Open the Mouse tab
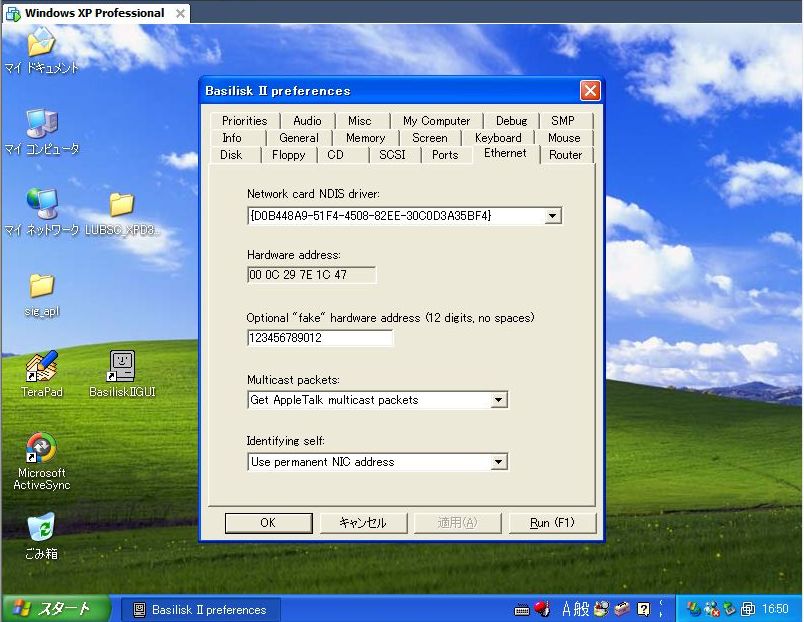Image resolution: width=804 pixels, height=622 pixels. click(564, 138)
